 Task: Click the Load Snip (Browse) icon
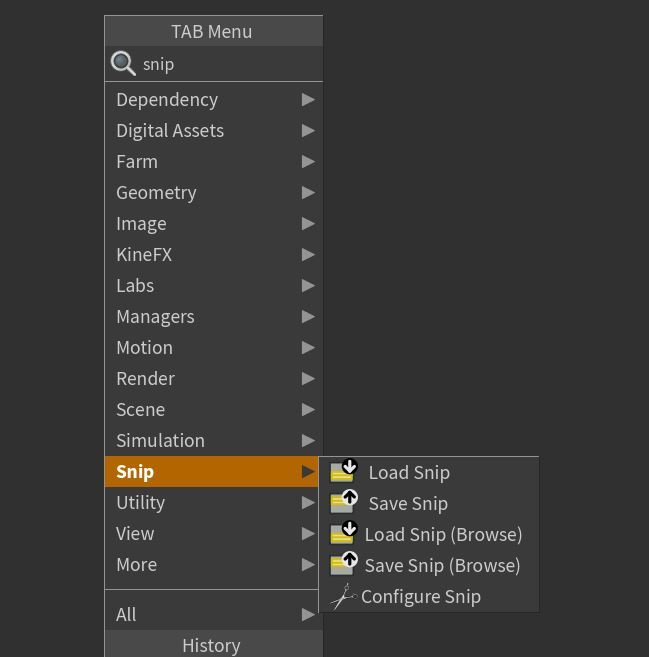(x=344, y=534)
